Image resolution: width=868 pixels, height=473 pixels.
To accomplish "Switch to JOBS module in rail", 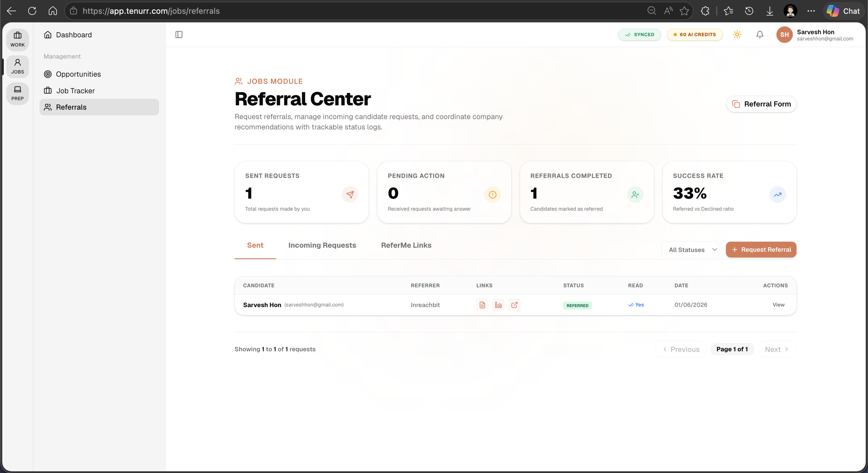I will [x=18, y=66].
